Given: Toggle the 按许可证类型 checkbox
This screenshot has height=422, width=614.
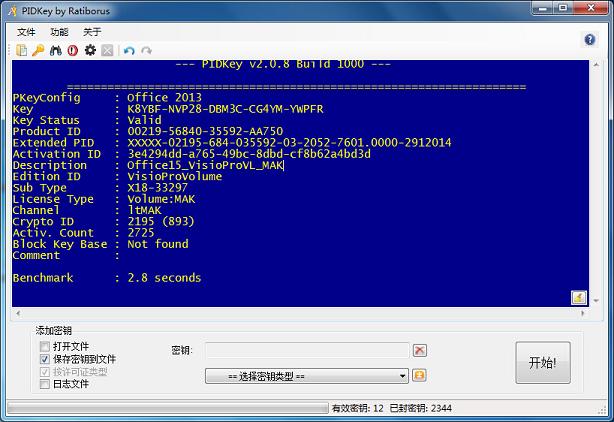Looking at the screenshot, I should click(45, 372).
